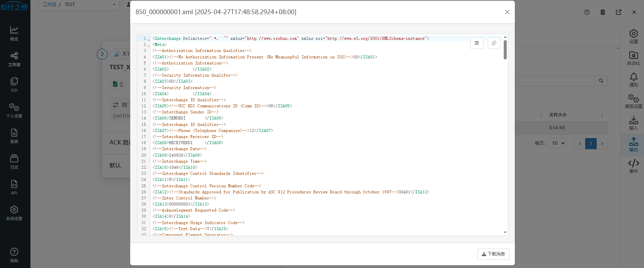This screenshot has height=268, width=644.
Task: Open the 自动化 automation tab
Action: [634, 58]
